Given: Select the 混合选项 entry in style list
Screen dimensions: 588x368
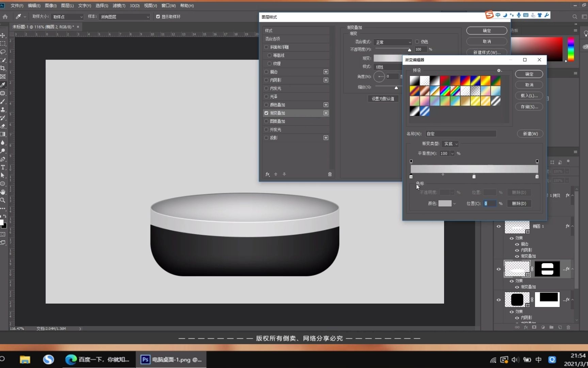Looking at the screenshot, I should coord(296,39).
